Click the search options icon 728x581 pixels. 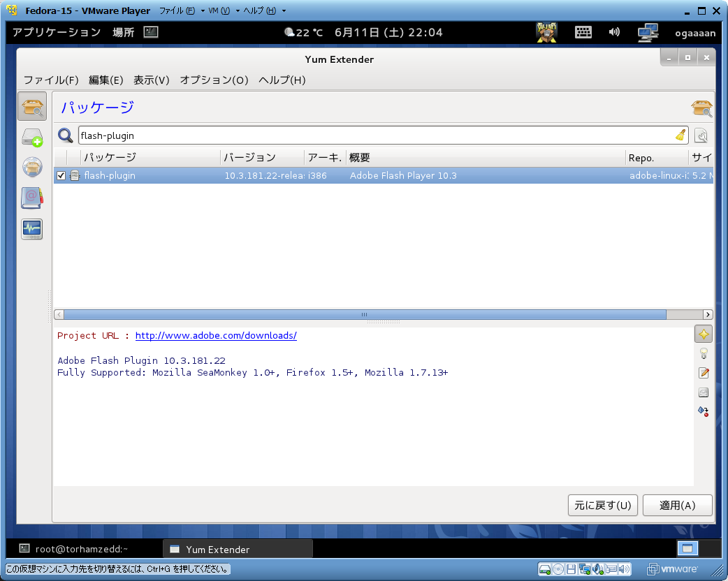(x=701, y=135)
